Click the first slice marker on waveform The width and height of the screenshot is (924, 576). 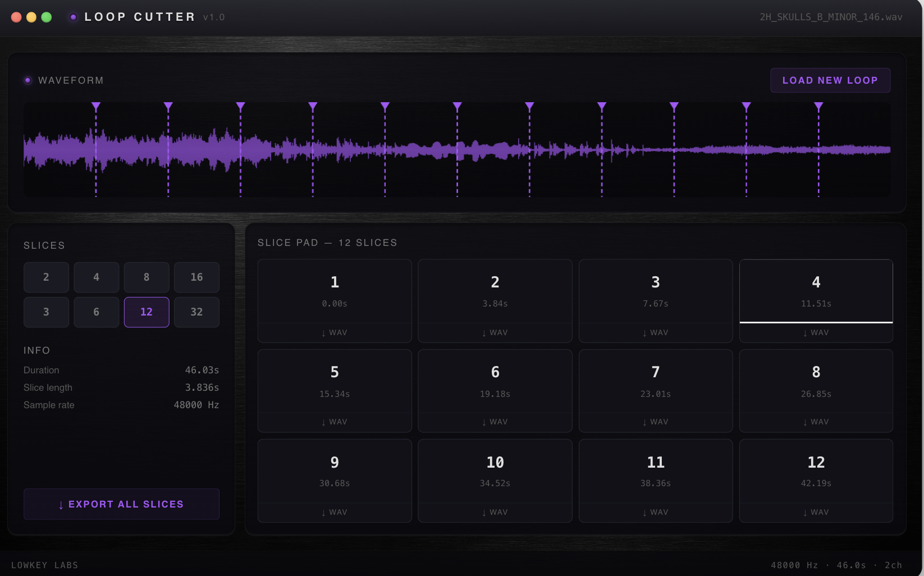click(96, 106)
